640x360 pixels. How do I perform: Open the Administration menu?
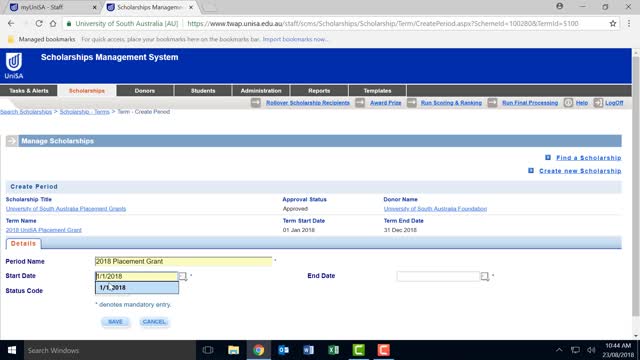click(261, 91)
